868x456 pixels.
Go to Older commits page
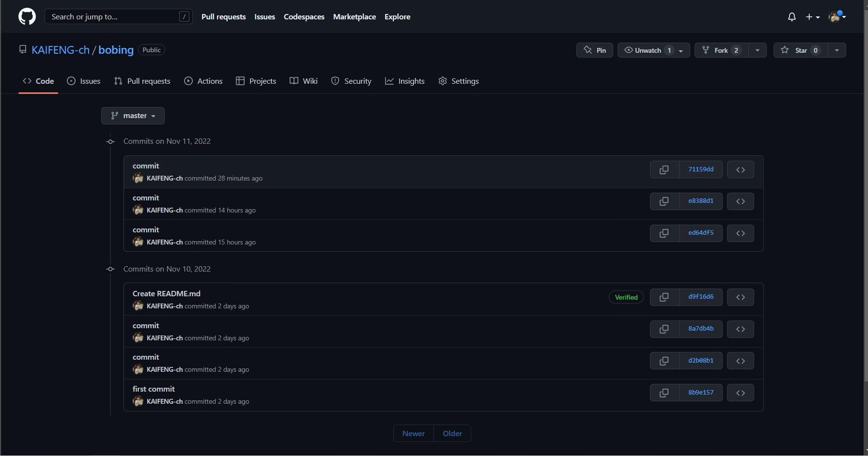pyautogui.click(x=452, y=433)
